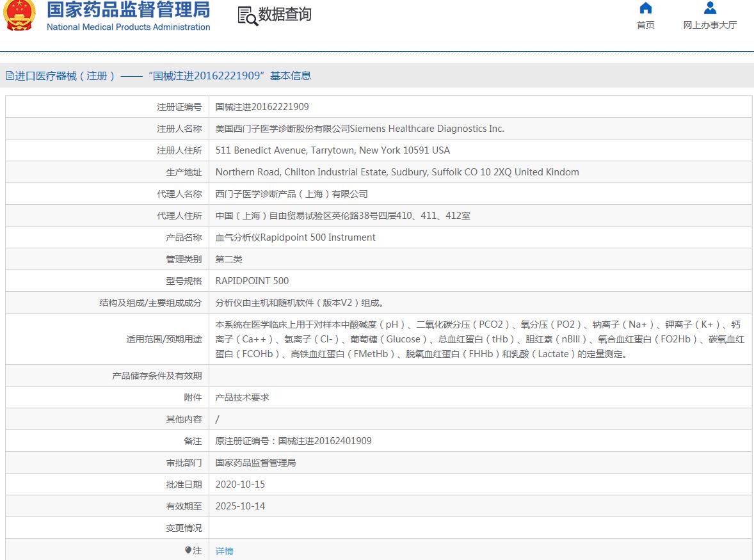Click the 代理人住所 row label
The height and width of the screenshot is (560, 754).
tap(179, 216)
